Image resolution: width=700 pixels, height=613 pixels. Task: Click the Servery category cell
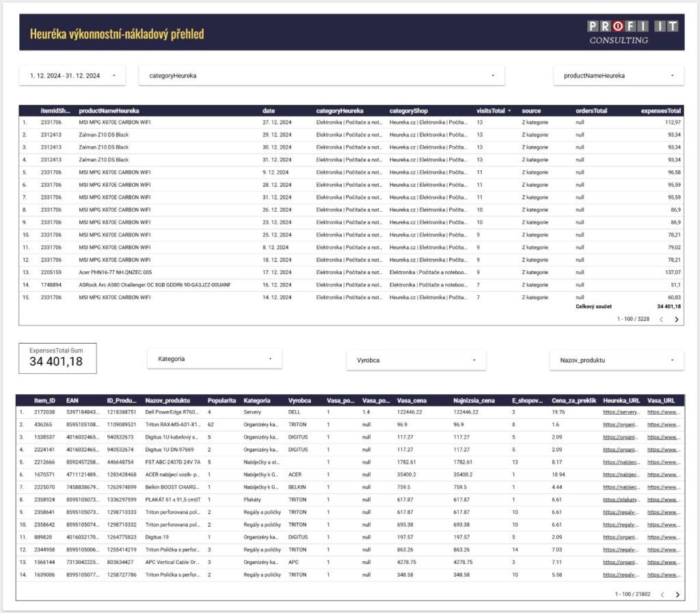(x=252, y=412)
